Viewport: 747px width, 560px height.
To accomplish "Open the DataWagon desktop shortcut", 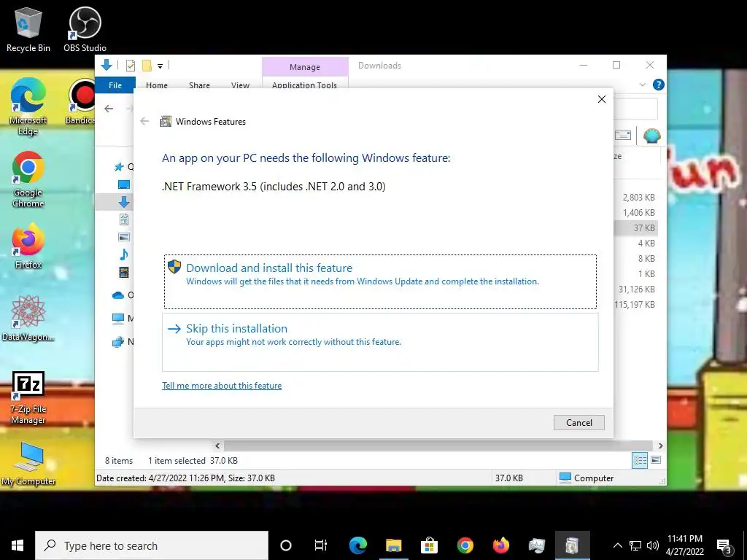I will (x=28, y=319).
